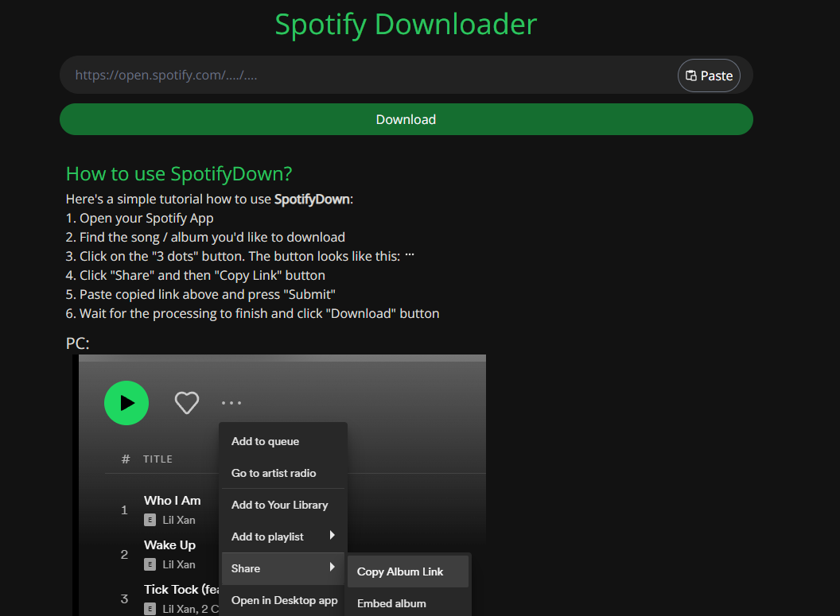Viewport: 840px width, 616px height.
Task: Select the Share menu entry highlight
Action: tap(270, 568)
